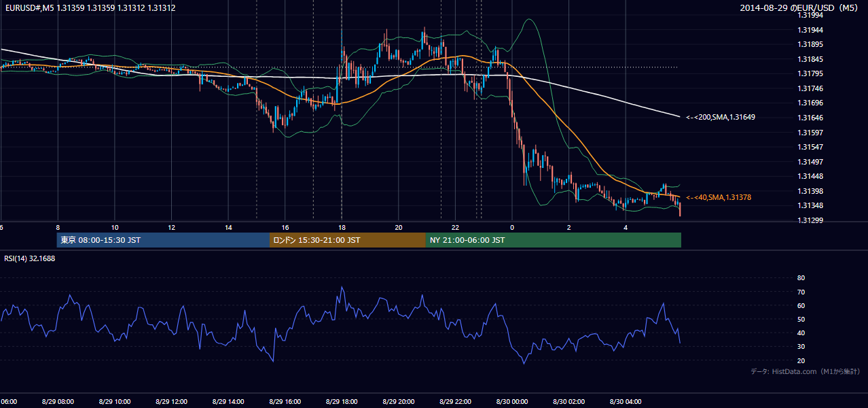Screen dimensions: 868x408
Task: Click hour tick 14 under the price chart
Action: point(229,227)
